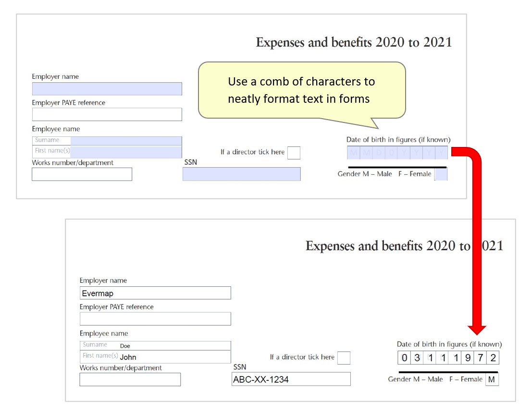Viewport: 532px width, 414px height.
Task: Click the Employer PAYE reference field in the bottom form
Action: [x=155, y=318]
